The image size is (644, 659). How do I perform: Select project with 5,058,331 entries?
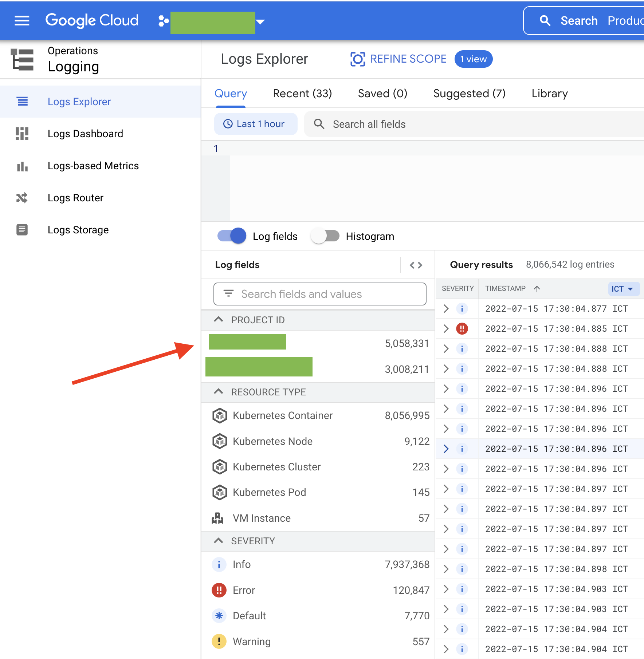click(318, 343)
